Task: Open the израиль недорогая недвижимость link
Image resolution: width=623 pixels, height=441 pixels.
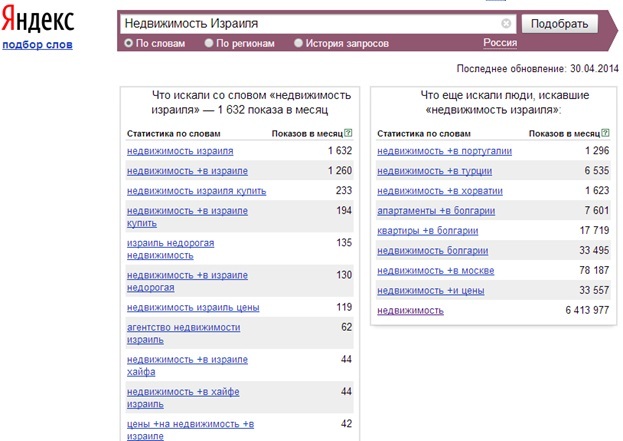Action: [170, 249]
